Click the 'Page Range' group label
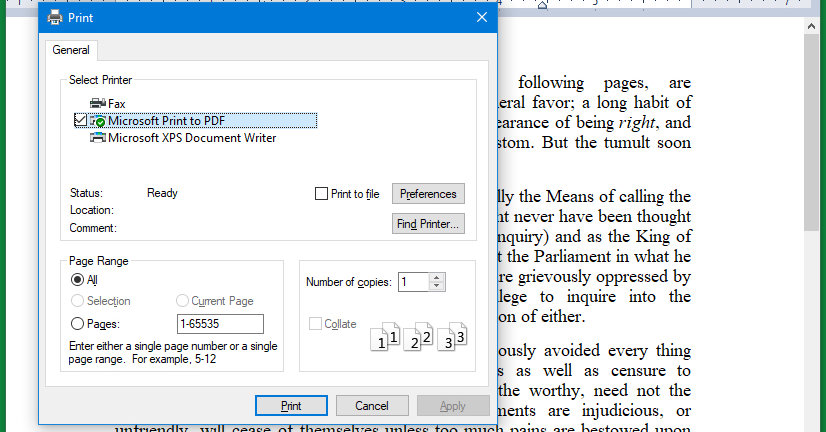The image size is (826, 432). [x=99, y=261]
